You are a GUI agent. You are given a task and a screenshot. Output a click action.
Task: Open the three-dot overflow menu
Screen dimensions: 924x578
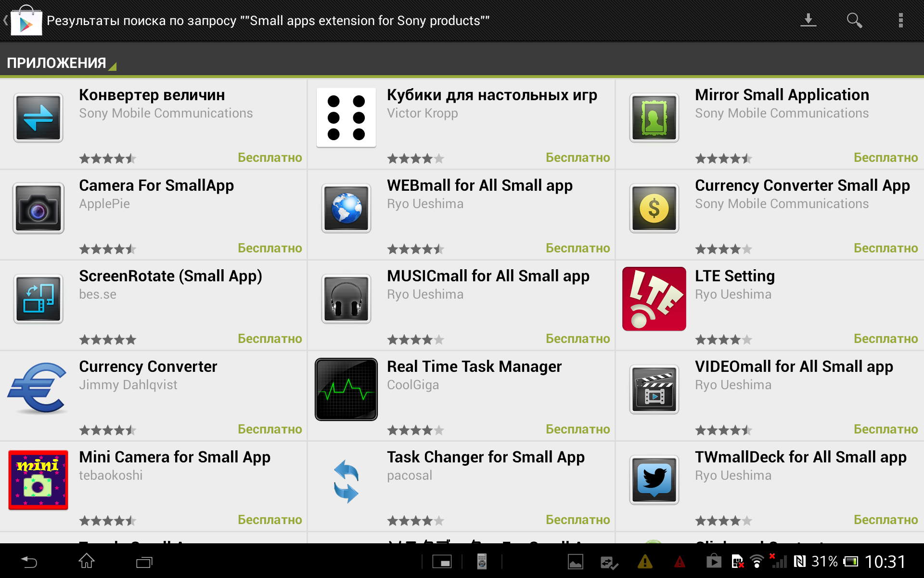pos(900,20)
